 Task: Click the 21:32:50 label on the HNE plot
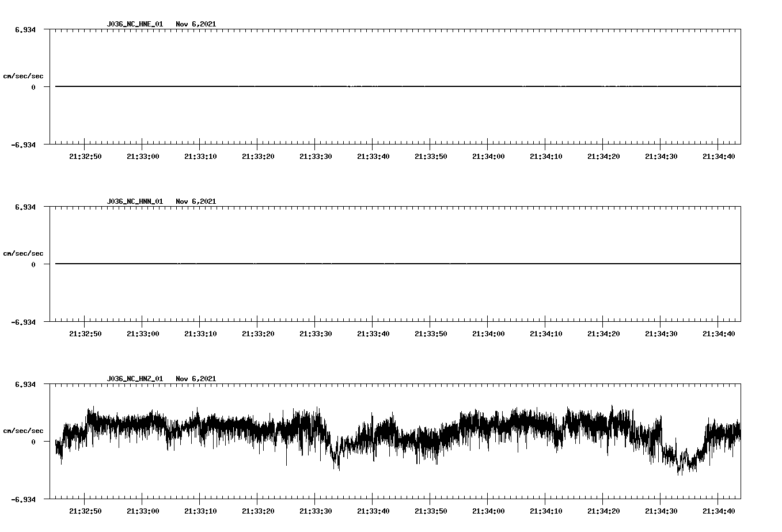pyautogui.click(x=85, y=157)
